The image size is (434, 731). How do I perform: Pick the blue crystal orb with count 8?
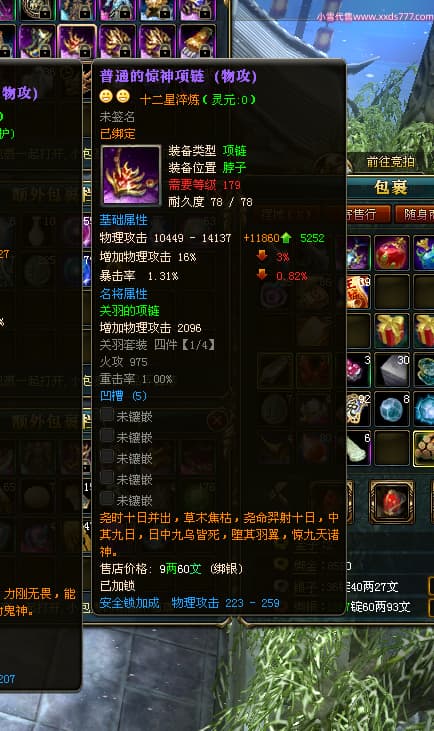coord(392,409)
